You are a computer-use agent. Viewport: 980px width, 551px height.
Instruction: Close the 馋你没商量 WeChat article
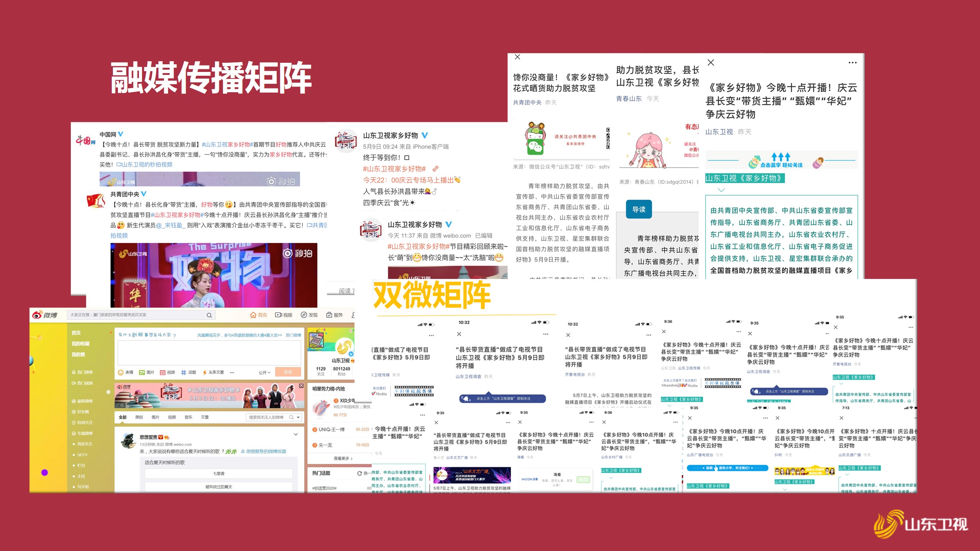point(518,57)
